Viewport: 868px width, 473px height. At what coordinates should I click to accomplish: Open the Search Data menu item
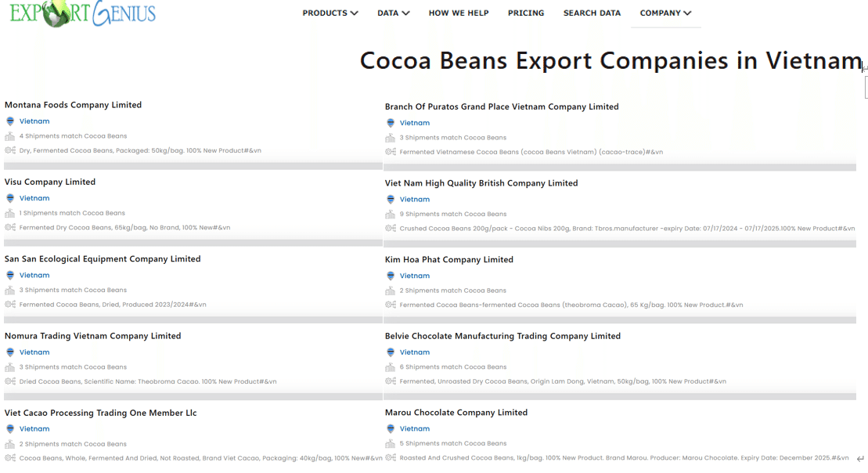click(x=592, y=13)
